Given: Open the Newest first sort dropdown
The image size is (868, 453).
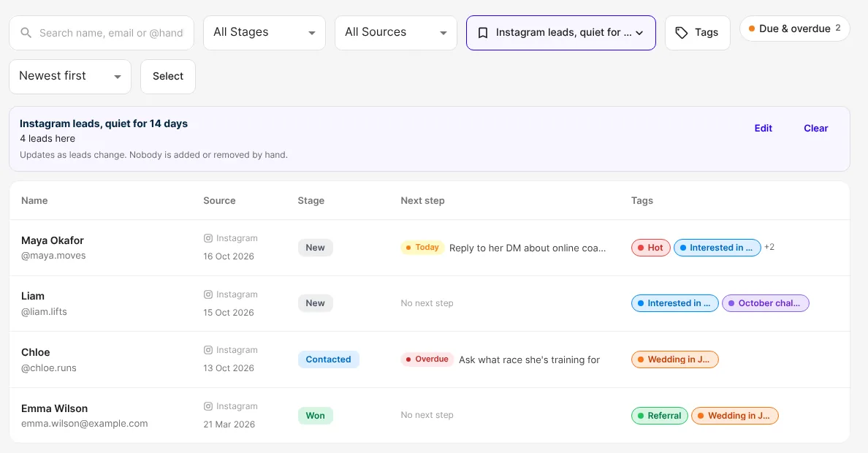Looking at the screenshot, I should pos(70,77).
